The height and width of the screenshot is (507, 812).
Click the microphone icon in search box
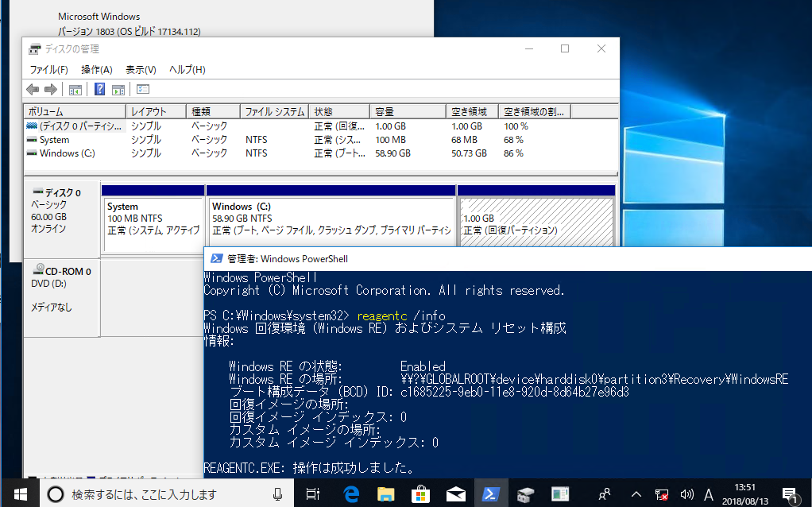[277, 494]
